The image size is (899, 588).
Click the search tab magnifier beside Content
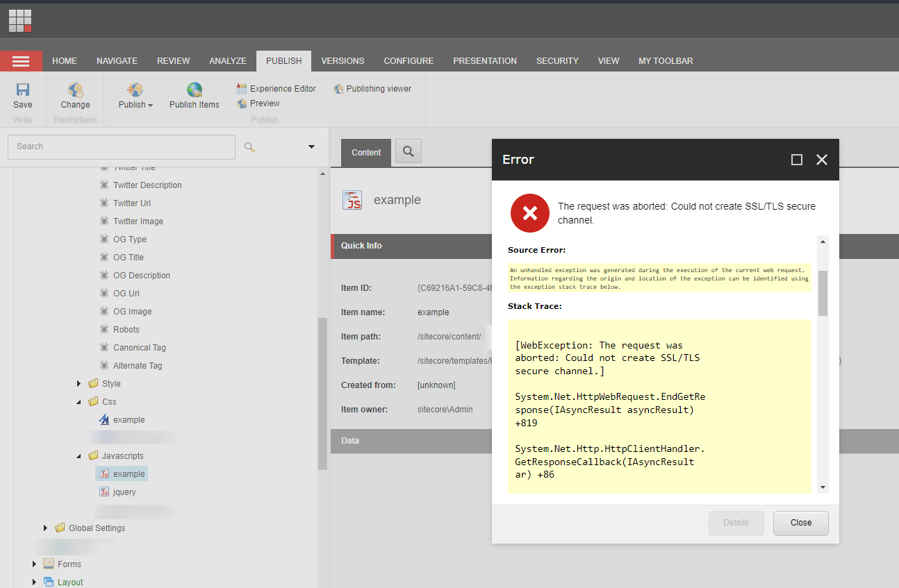point(409,151)
